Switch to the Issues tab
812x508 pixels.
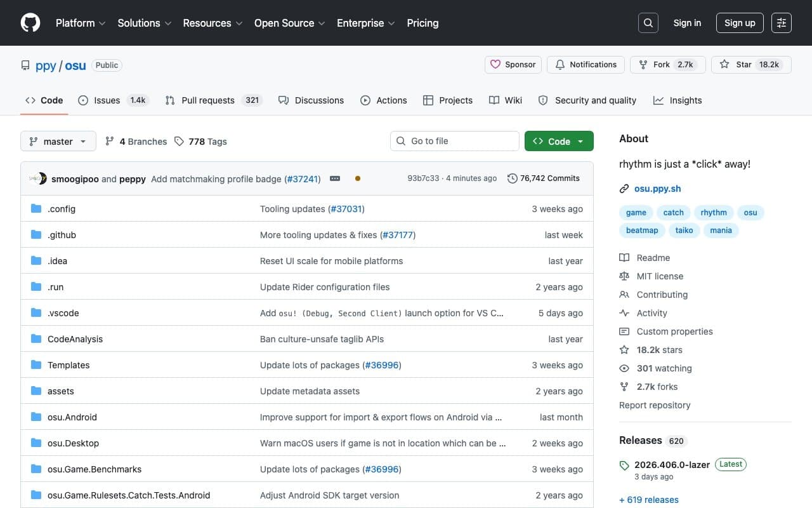(114, 100)
